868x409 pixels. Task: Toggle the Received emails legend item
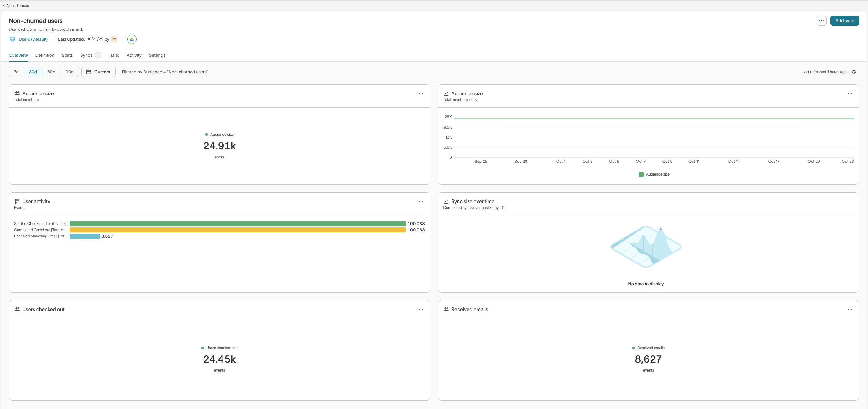648,348
